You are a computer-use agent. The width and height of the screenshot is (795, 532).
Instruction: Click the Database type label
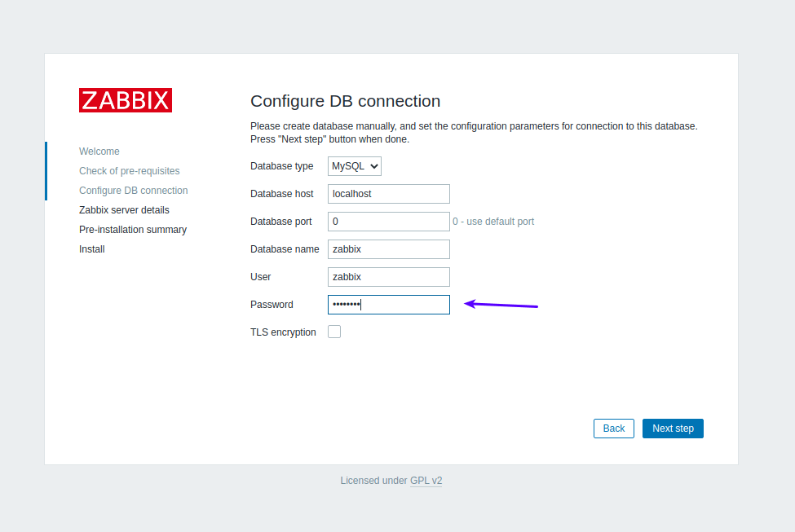pos(281,166)
